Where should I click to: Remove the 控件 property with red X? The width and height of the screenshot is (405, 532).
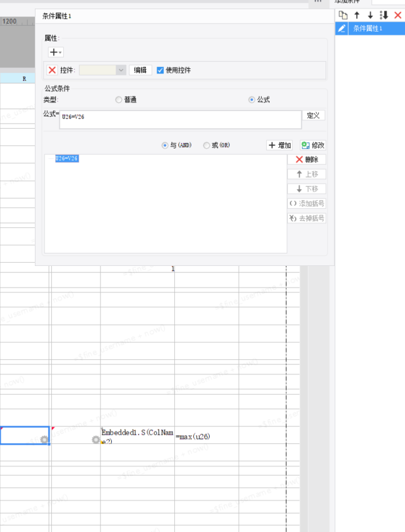tap(52, 70)
